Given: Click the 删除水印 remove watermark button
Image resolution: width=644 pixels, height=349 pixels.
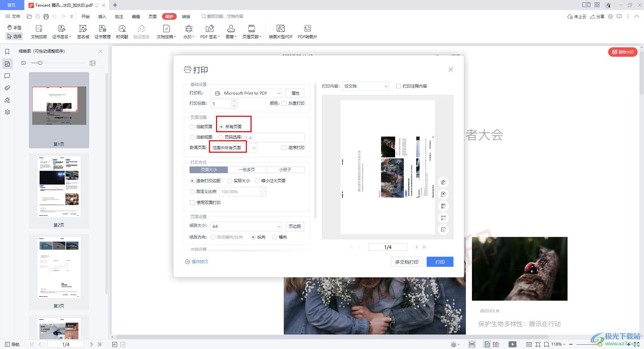Looking at the screenshot, I should (x=623, y=52).
